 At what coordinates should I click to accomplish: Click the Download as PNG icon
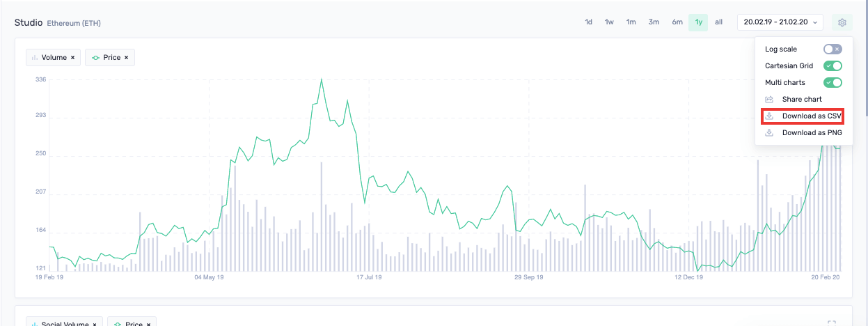click(x=769, y=133)
